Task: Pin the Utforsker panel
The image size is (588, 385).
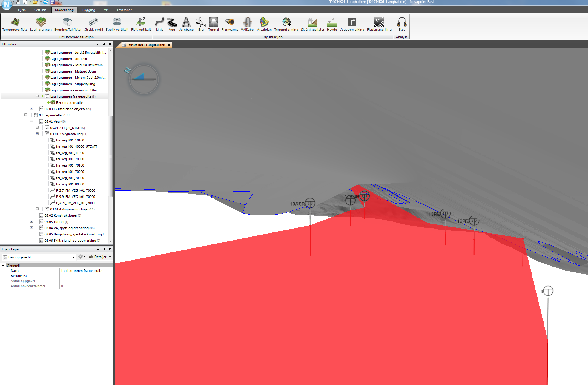Action: [x=104, y=44]
